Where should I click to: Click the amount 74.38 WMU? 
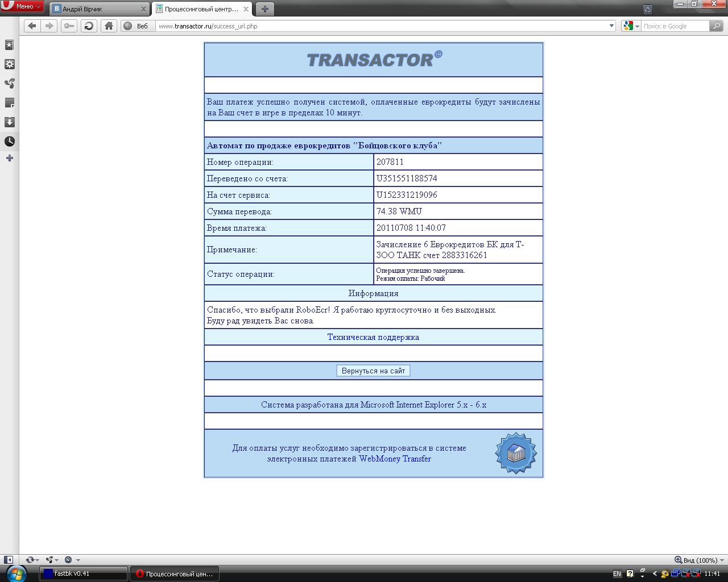[x=399, y=211]
